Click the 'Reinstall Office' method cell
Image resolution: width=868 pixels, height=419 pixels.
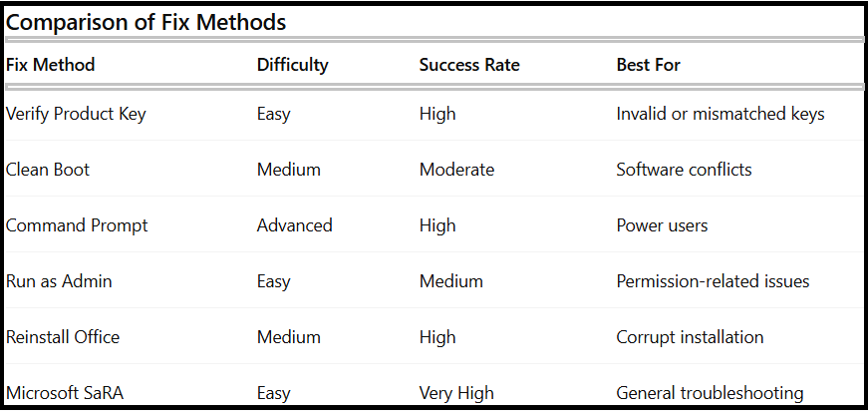63,337
